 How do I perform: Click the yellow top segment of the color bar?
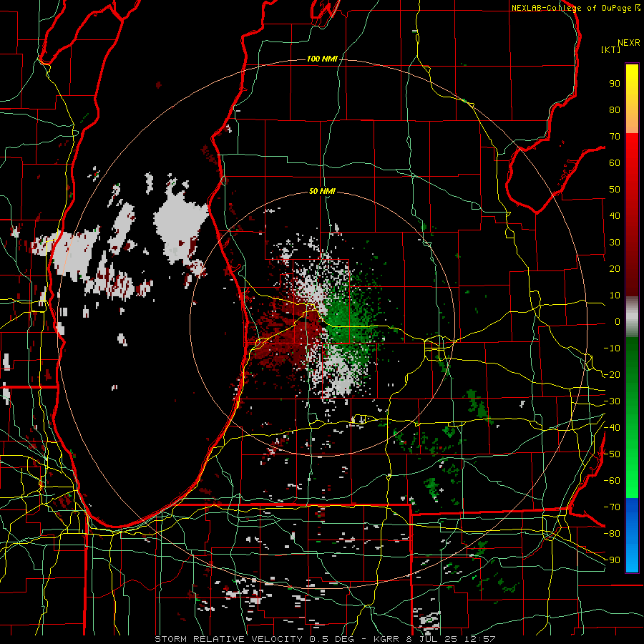click(x=632, y=99)
